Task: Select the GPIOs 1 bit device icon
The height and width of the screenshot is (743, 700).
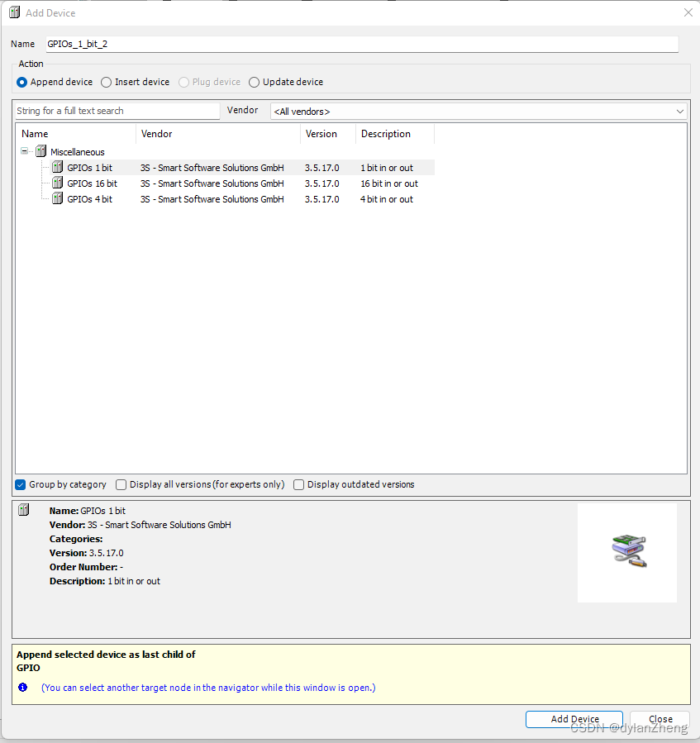Action: pyautogui.click(x=56, y=167)
